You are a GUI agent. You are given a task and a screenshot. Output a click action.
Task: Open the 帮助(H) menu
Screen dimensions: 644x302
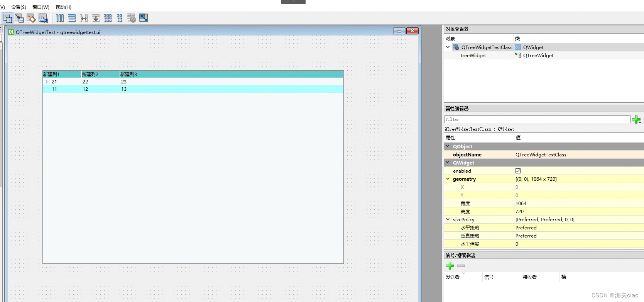63,7
